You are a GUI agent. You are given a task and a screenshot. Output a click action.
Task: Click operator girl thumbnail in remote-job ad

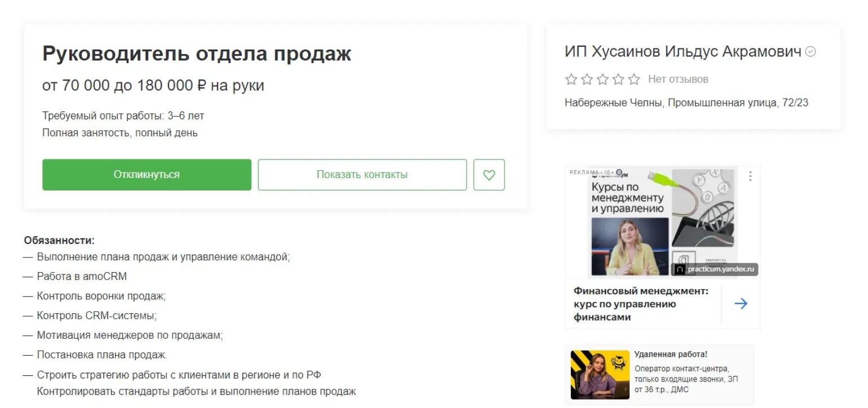tap(600, 375)
